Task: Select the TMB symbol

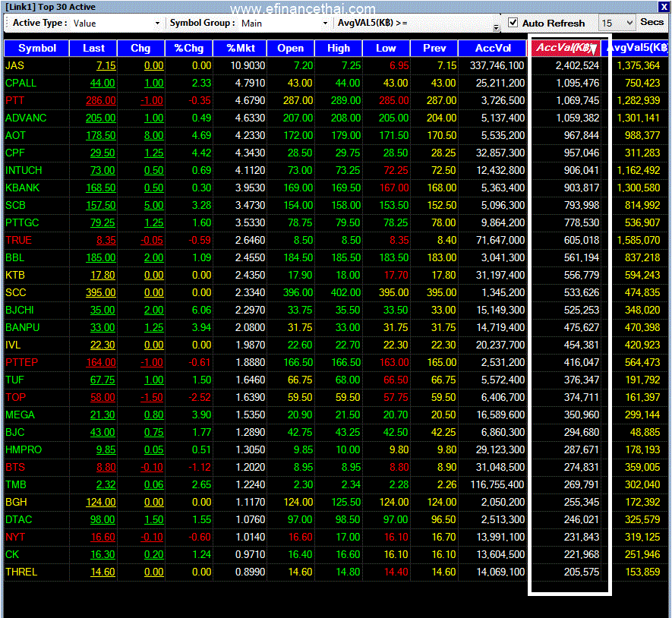Action: 16,484
